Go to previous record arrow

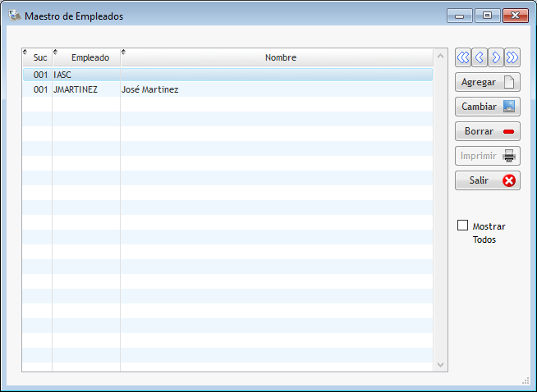480,57
